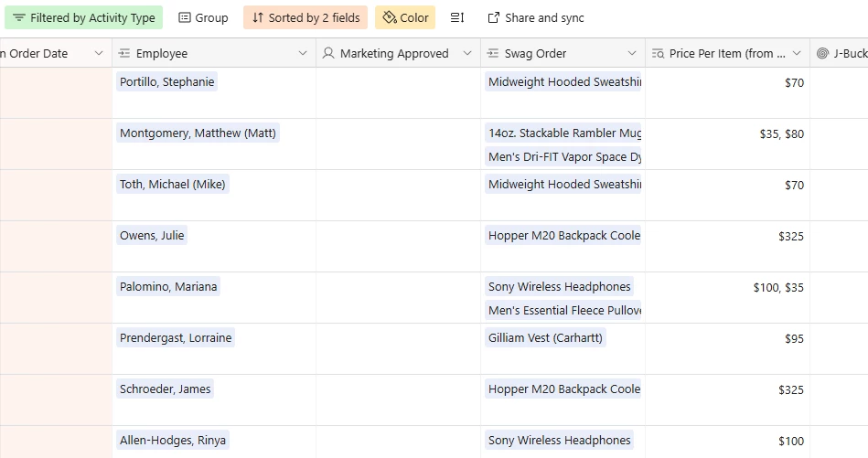Expand the Marketing Approved column dropdown

(467, 53)
